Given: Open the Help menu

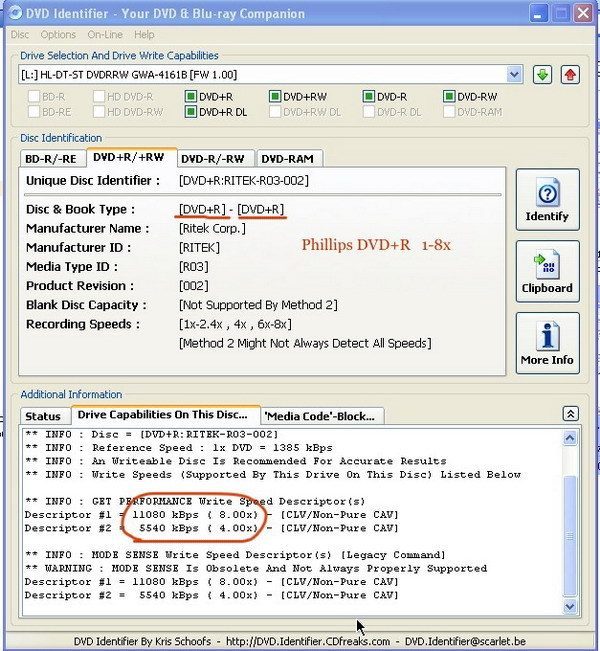Looking at the screenshot, I should coord(144,34).
